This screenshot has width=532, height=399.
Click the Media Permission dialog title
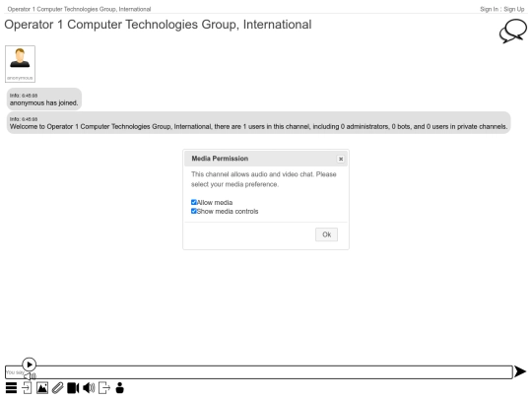[x=220, y=159]
